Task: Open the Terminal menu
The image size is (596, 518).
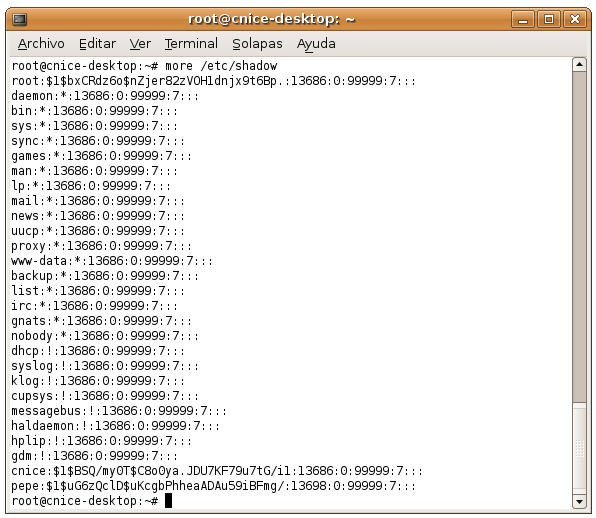Action: 191,44
